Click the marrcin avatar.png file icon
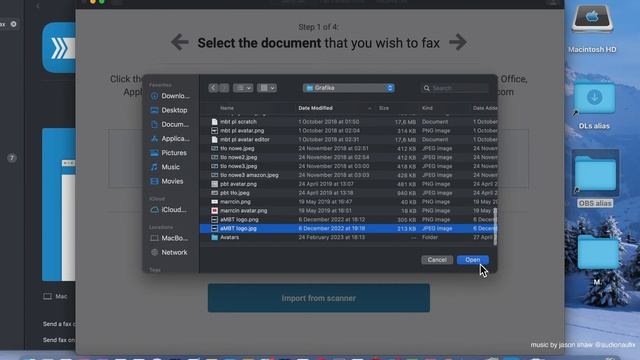 (x=214, y=211)
